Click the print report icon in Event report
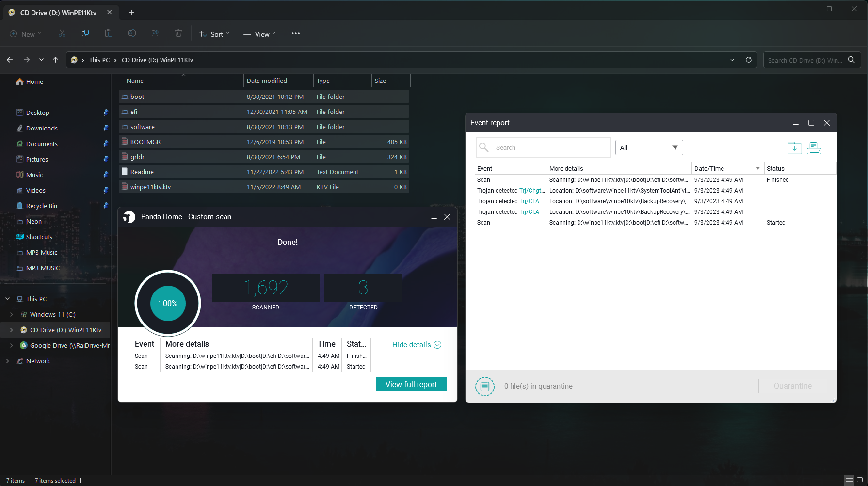The height and width of the screenshot is (486, 868). [x=814, y=148]
